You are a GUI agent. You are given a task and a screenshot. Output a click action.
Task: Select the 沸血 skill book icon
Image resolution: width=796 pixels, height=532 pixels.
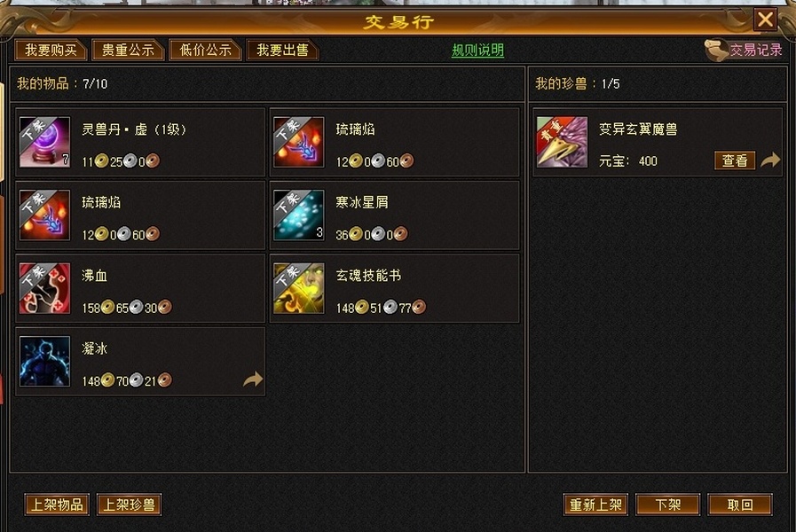click(x=44, y=288)
